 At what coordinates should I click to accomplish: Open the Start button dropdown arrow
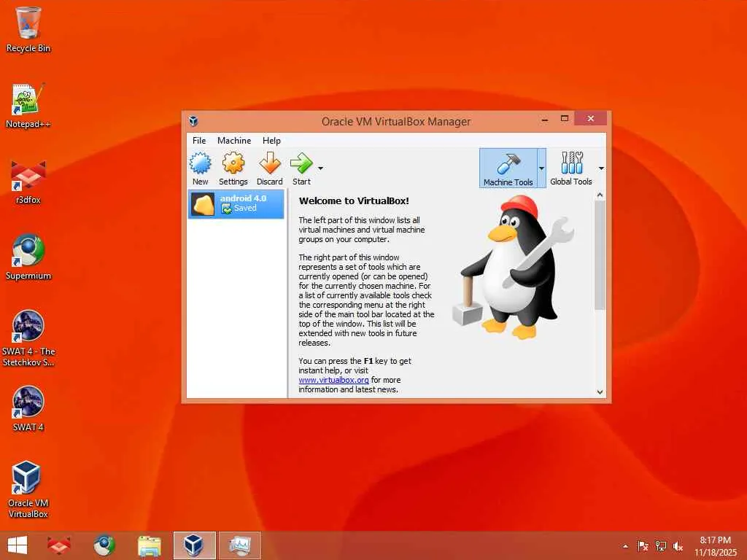pos(321,168)
